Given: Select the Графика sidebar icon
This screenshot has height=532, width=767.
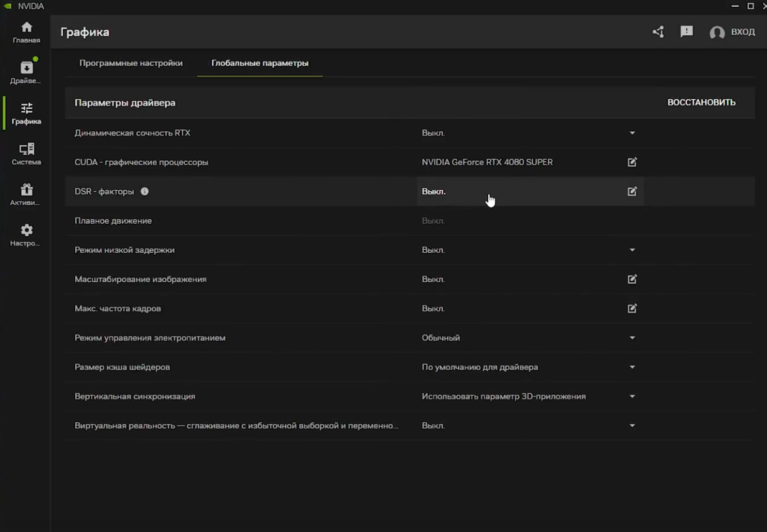Looking at the screenshot, I should point(26,113).
